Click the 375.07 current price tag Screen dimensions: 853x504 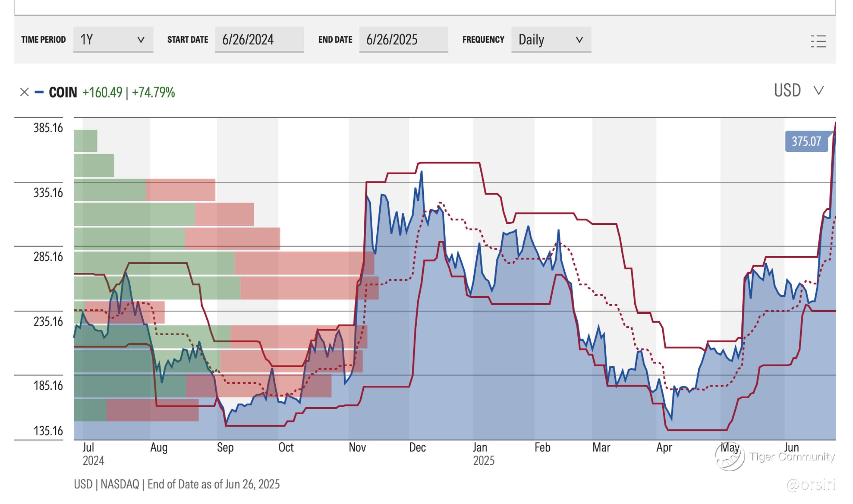[x=806, y=141]
